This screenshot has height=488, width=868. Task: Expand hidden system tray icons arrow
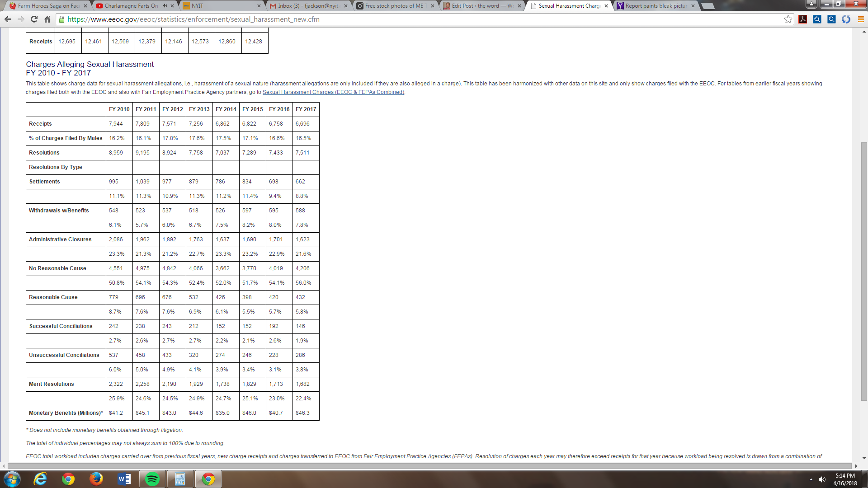(811, 479)
